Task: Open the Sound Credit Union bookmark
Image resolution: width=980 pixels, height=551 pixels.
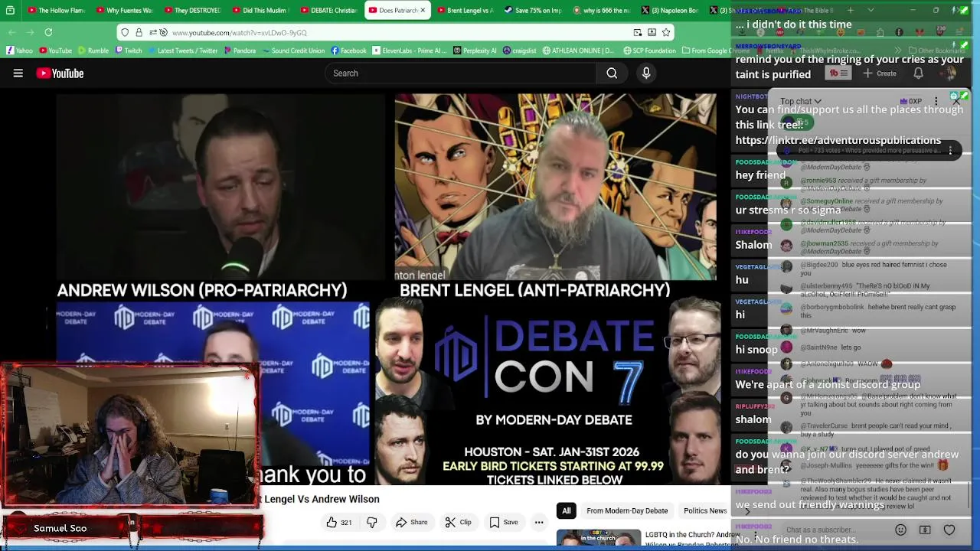Action: [292, 51]
